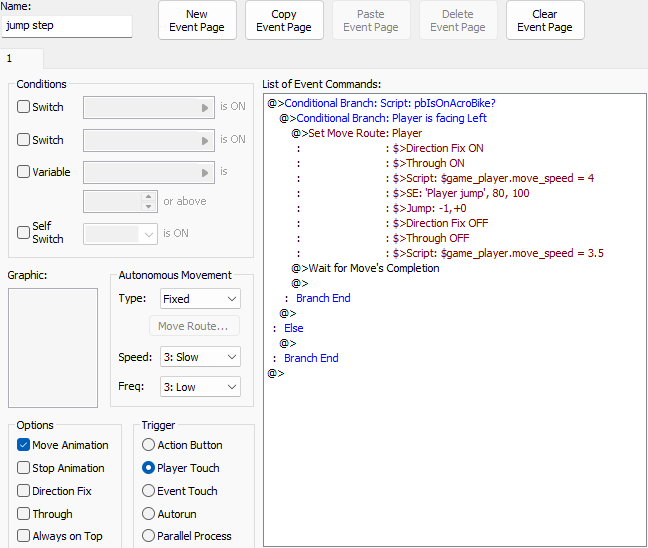Select the 'Wait for Move's Completion' command
Image resolution: width=648 pixels, height=548 pixels.
[x=365, y=268]
